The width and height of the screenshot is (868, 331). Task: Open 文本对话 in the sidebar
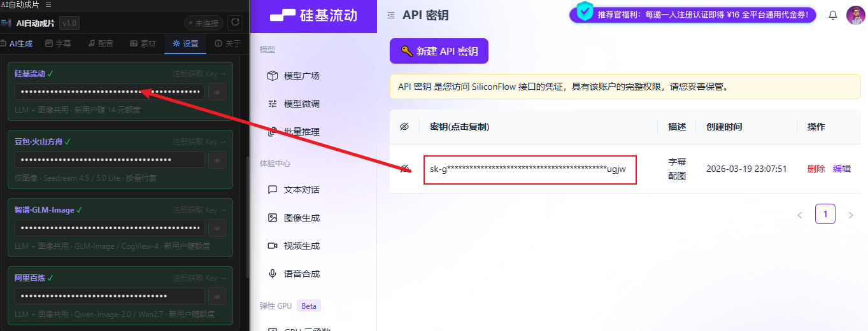click(302, 190)
